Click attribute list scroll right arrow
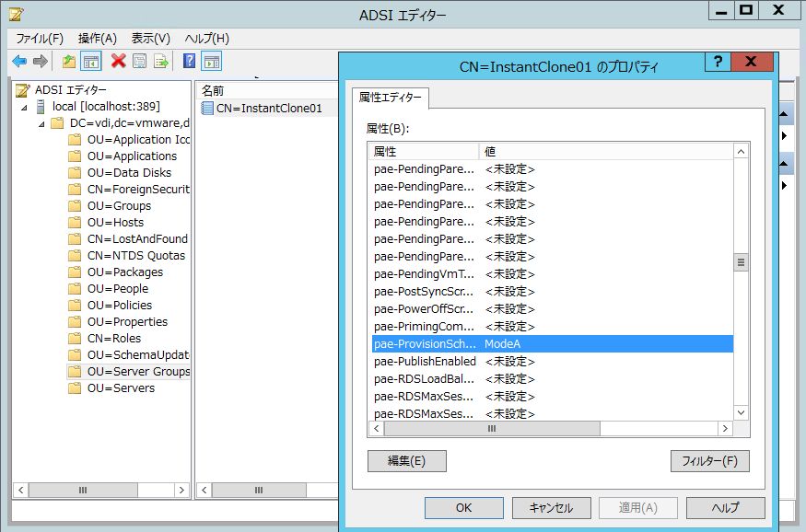The height and width of the screenshot is (532, 806). 725,428
